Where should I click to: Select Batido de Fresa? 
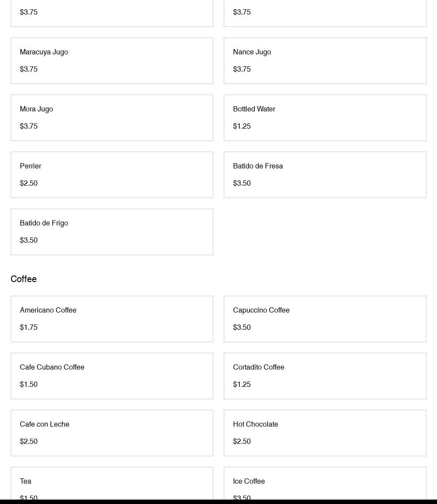325,175
